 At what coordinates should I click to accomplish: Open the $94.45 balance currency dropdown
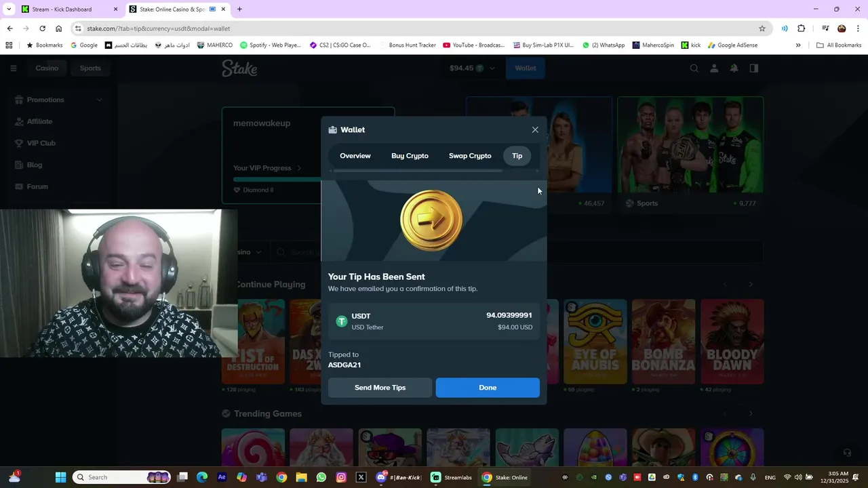coord(472,68)
